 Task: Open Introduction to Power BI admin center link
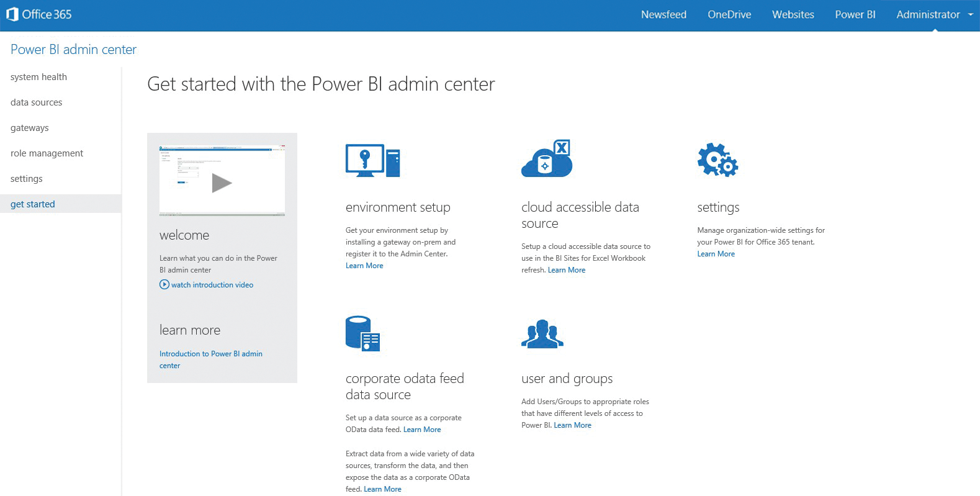pyautogui.click(x=211, y=359)
